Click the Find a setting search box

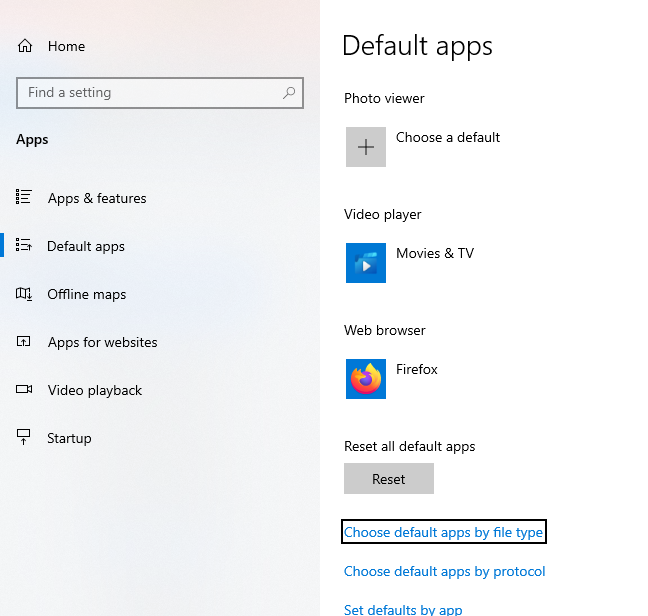point(160,93)
